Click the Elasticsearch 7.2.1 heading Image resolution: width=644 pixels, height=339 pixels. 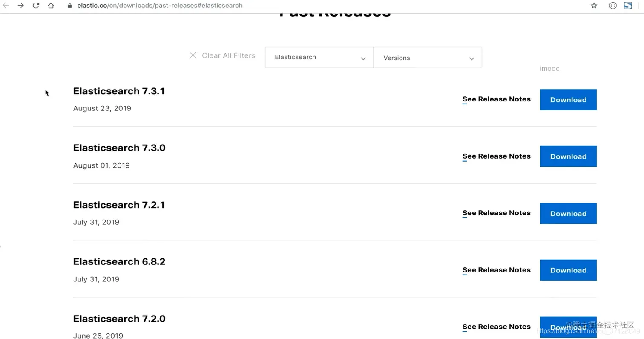119,205
